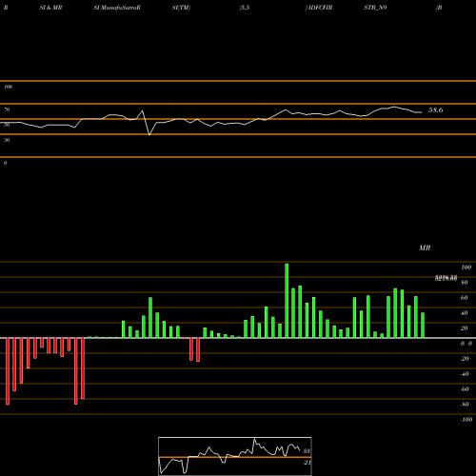
Task: Click the RSI current value 58.6 label
Action: coord(435,110)
